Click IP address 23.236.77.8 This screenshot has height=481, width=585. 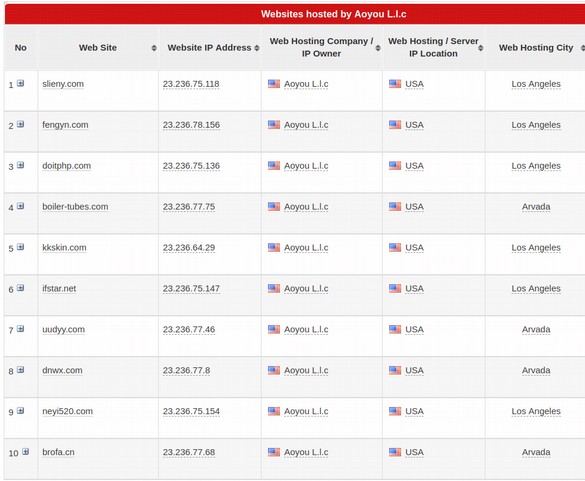click(187, 370)
